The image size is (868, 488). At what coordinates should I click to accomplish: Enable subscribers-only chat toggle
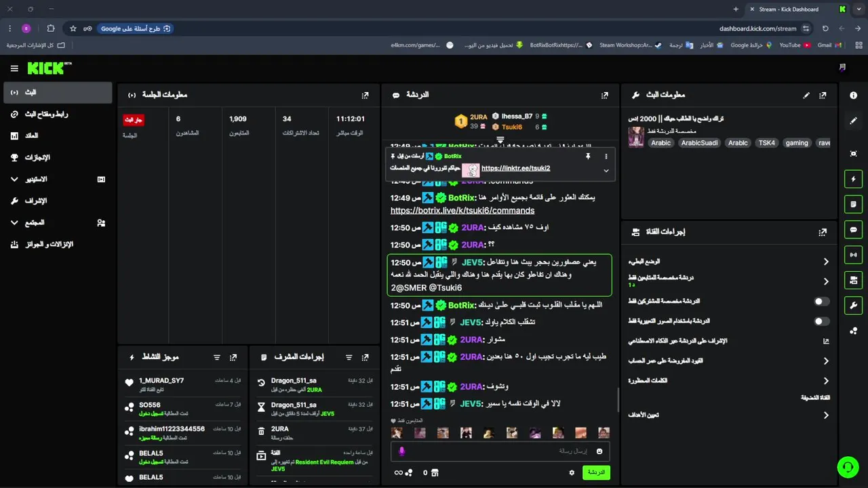(x=822, y=301)
